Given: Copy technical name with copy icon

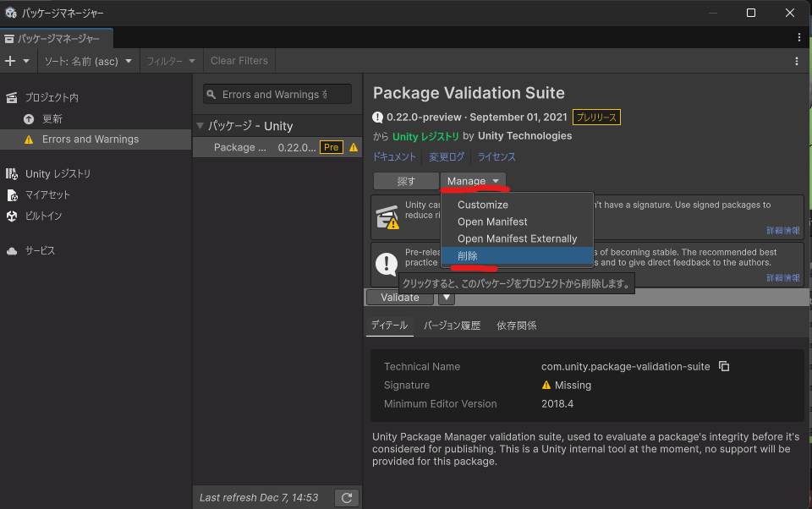Looking at the screenshot, I should coord(724,366).
